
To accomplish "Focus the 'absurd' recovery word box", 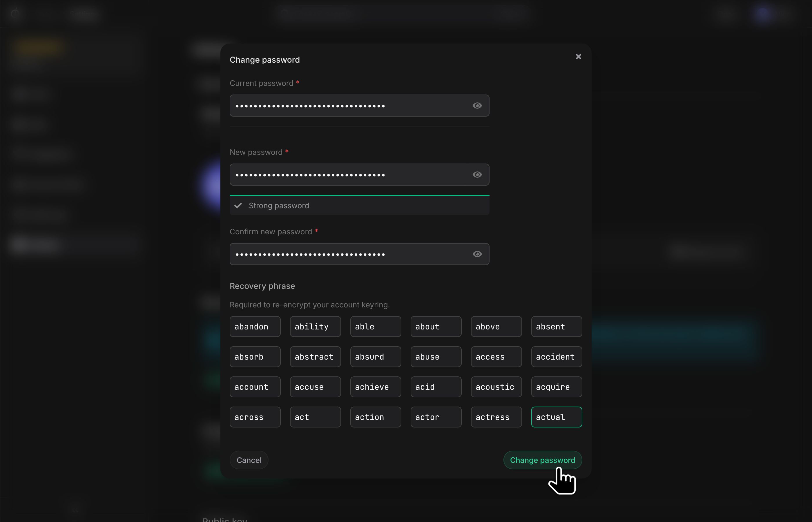I will (x=376, y=357).
